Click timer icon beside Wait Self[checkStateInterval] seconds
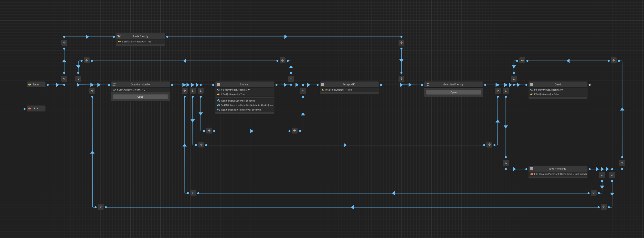 point(219,110)
